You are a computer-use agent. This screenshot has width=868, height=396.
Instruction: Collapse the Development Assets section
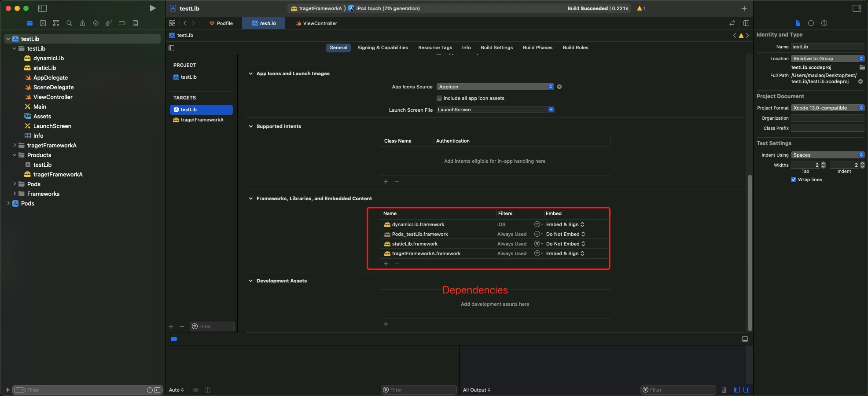[x=250, y=281]
